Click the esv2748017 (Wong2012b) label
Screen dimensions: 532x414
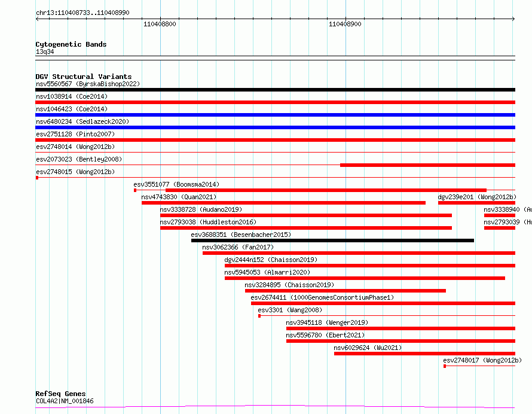(x=482, y=360)
